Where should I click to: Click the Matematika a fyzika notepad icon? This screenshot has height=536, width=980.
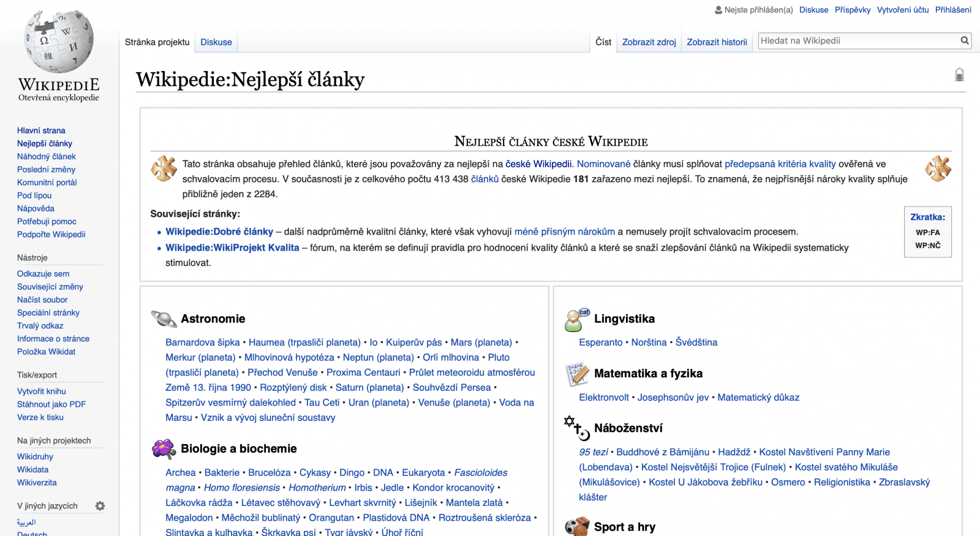point(577,374)
